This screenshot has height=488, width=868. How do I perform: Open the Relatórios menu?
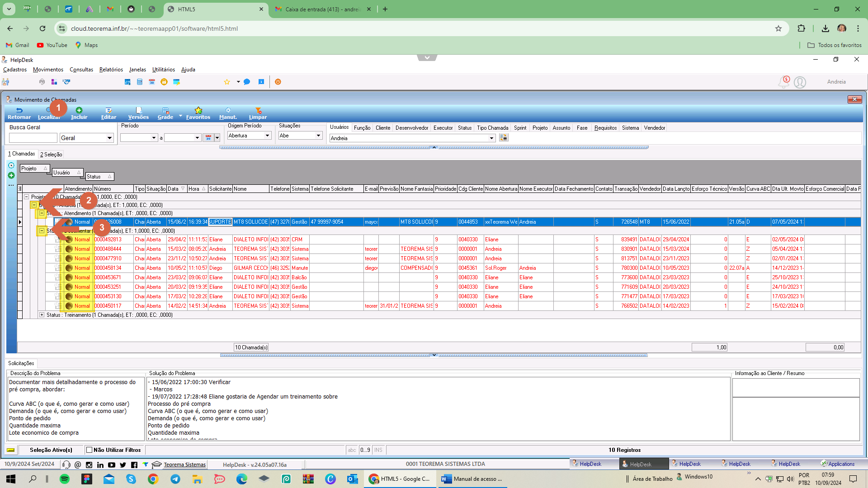point(111,70)
